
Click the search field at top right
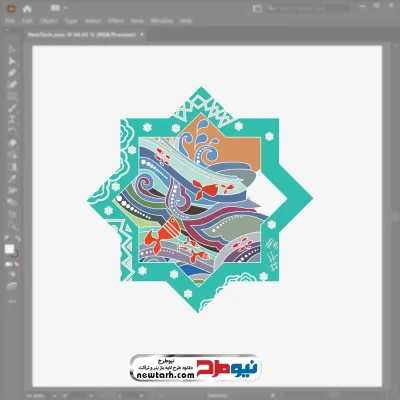[x=307, y=8]
